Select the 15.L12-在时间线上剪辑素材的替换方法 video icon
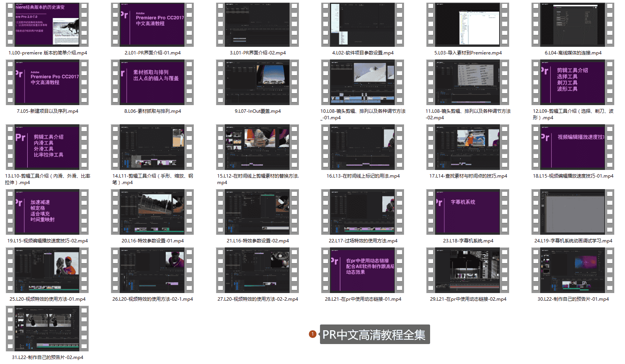This screenshot has width=625, height=364. click(x=257, y=147)
